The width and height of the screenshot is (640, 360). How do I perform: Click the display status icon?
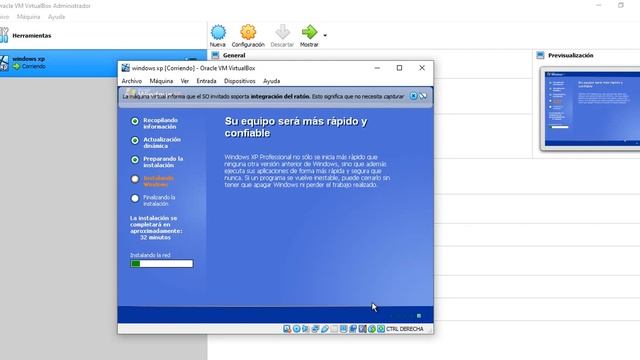(343, 329)
